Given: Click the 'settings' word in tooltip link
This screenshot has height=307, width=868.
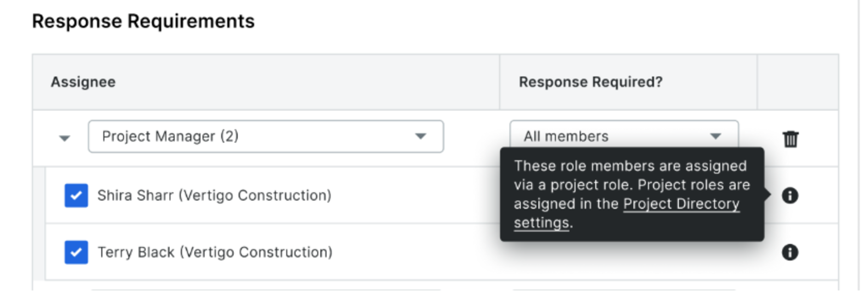Looking at the screenshot, I should point(541,223).
